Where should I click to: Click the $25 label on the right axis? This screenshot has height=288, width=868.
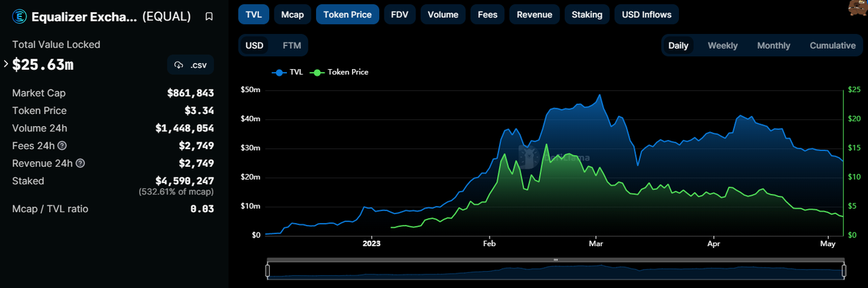click(854, 90)
